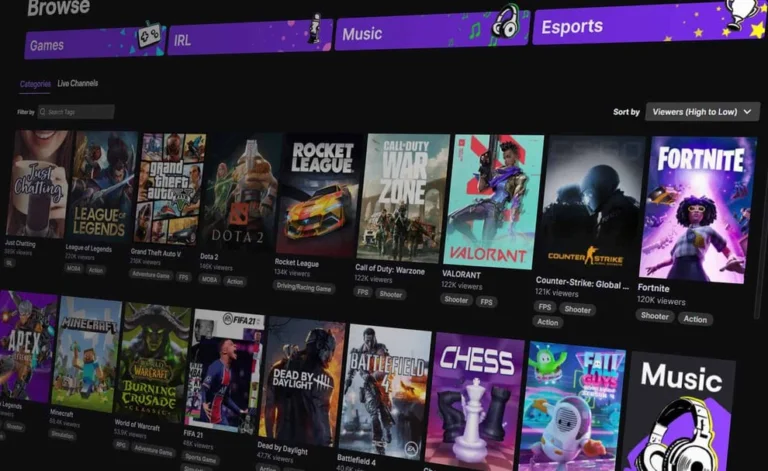
Task: Open the Burning Crusade Classic cover
Action: pos(151,361)
